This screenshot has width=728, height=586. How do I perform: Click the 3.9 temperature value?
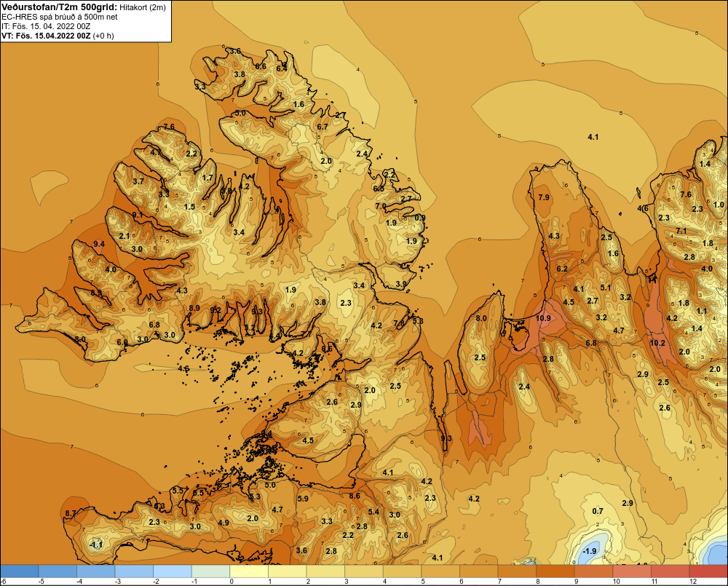(401, 284)
